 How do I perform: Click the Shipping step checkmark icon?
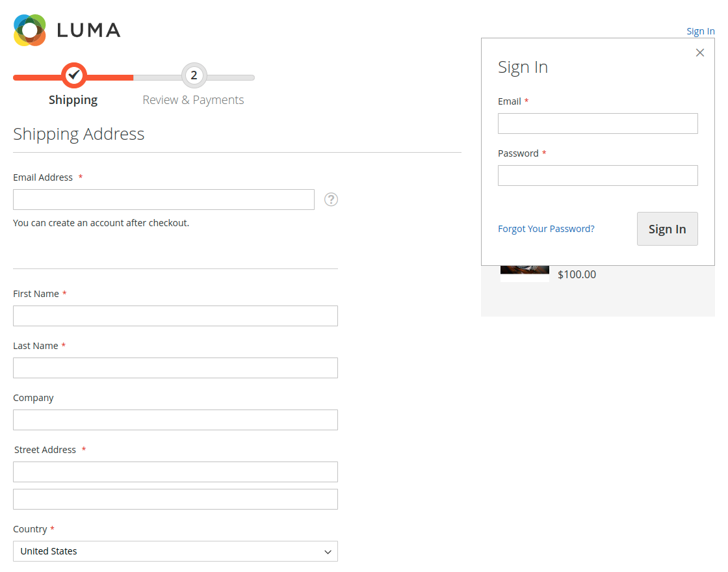pos(73,75)
